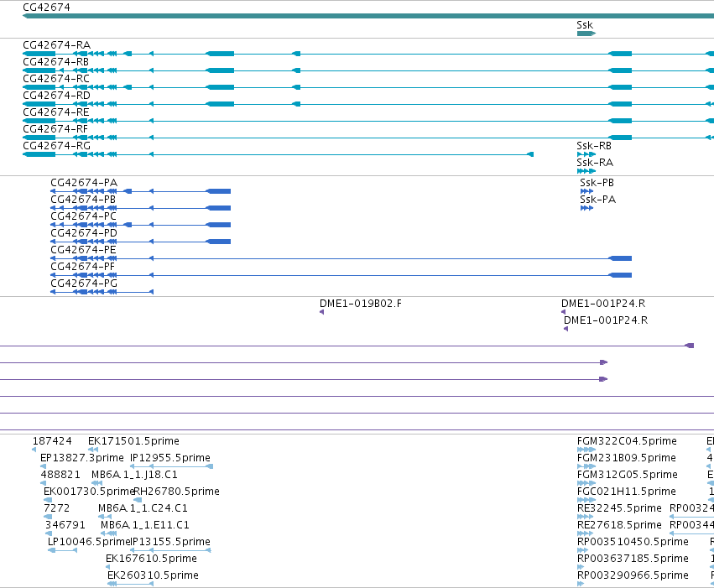Click EST RP003510450.5prime label
This screenshot has width=714, height=588.
click(x=633, y=542)
